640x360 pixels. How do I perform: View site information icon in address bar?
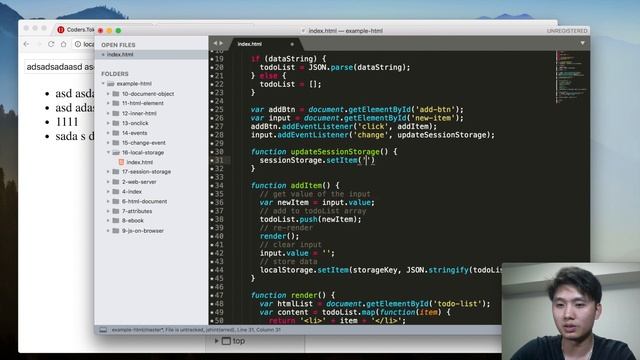click(x=78, y=44)
